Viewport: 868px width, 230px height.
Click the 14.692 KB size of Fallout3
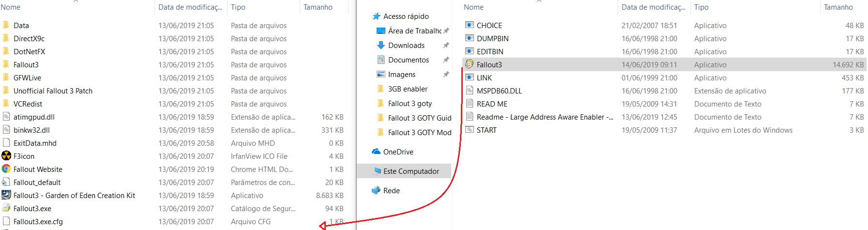[848, 64]
